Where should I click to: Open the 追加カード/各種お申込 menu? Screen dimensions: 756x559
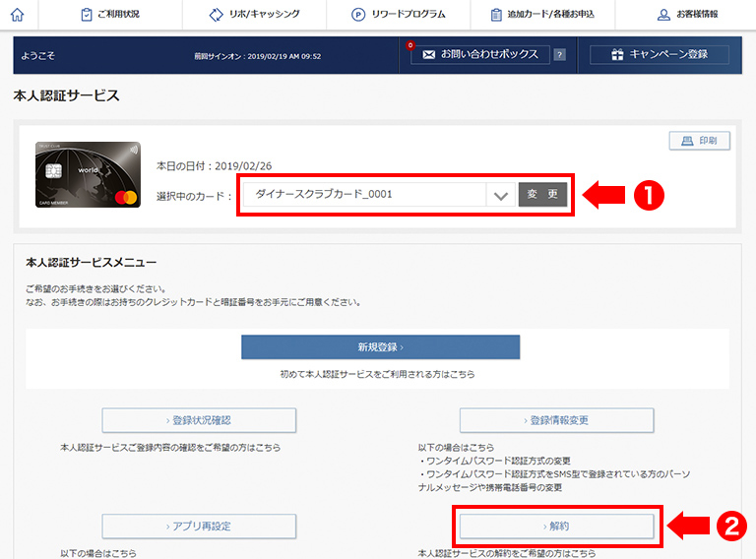point(543,15)
